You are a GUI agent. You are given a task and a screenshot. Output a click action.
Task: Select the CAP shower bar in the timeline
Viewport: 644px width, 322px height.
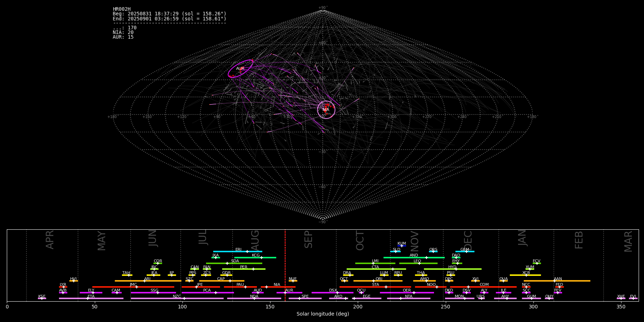coord(222,281)
